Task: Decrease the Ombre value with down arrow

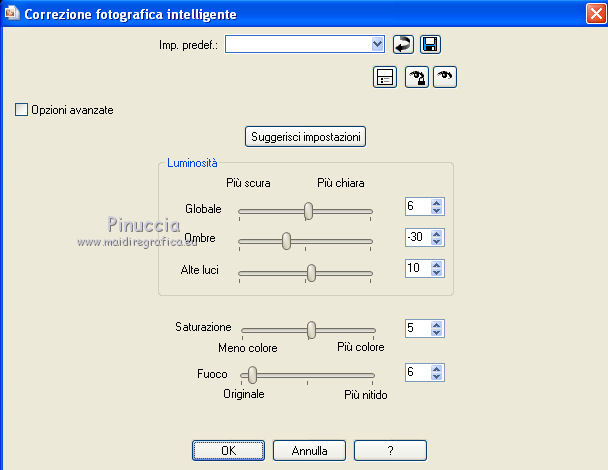Action: (x=436, y=243)
